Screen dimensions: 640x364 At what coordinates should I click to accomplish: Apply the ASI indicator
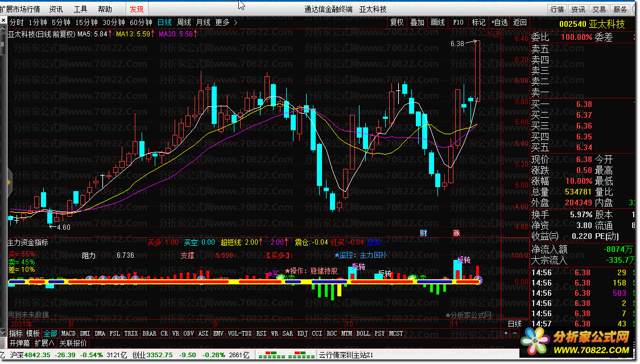[x=203, y=333]
